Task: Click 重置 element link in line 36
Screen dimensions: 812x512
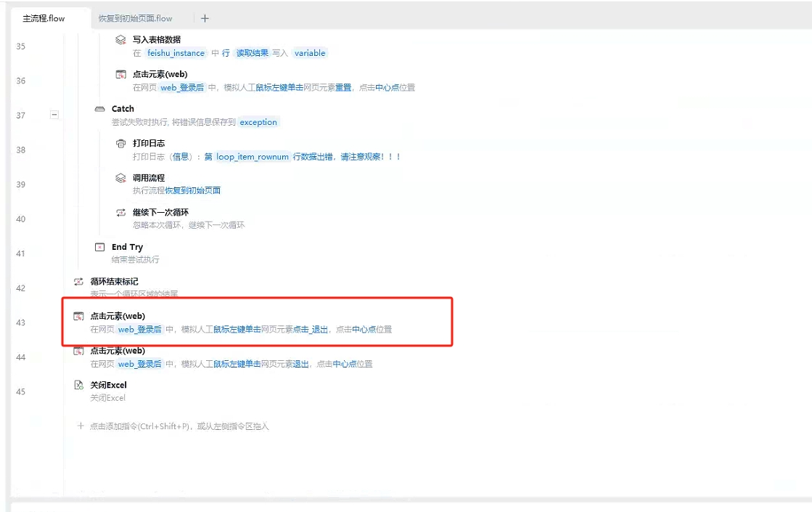Action: (x=343, y=88)
